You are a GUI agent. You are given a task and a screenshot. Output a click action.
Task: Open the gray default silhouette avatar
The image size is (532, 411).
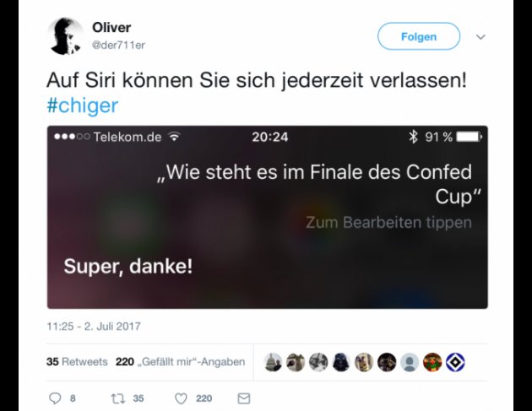point(410,362)
